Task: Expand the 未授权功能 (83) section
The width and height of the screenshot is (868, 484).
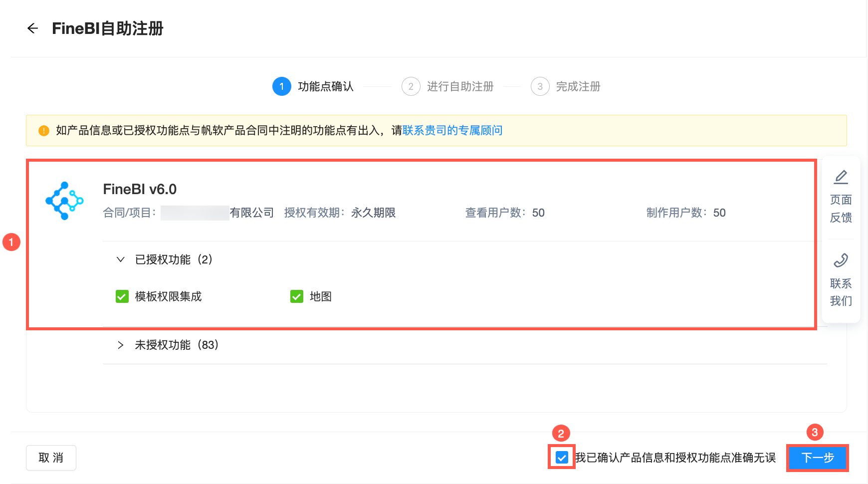Action: (x=120, y=345)
